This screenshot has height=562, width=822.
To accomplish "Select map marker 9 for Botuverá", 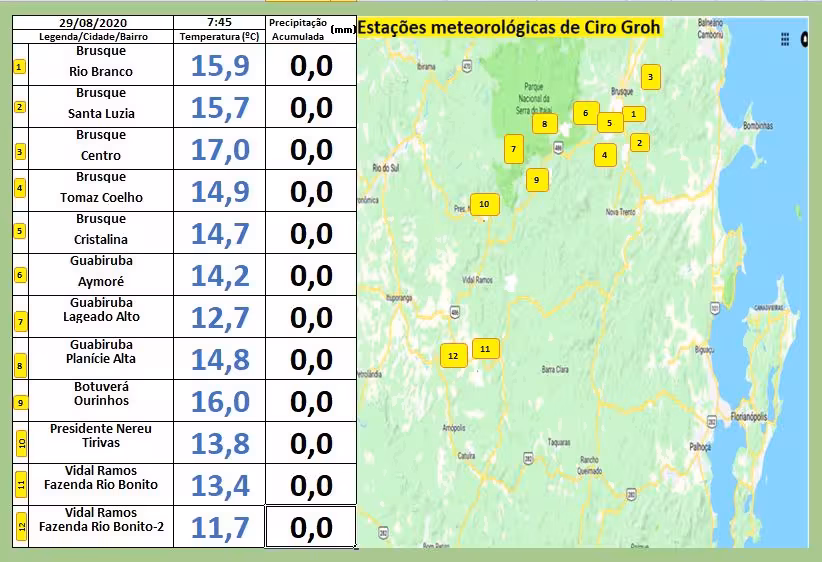I will (x=537, y=180).
